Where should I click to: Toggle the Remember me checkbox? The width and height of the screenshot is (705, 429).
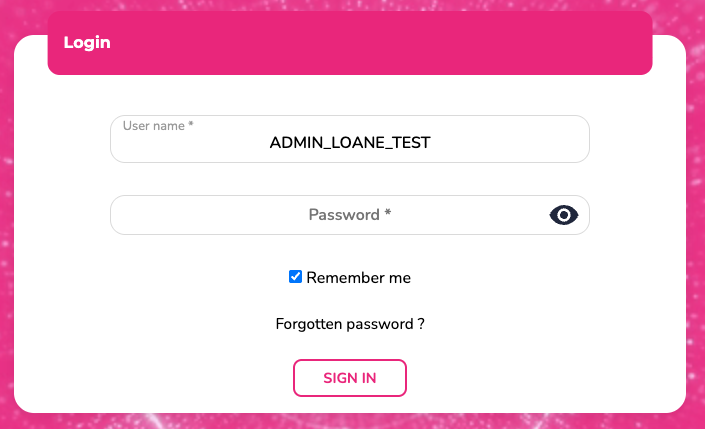pos(296,277)
